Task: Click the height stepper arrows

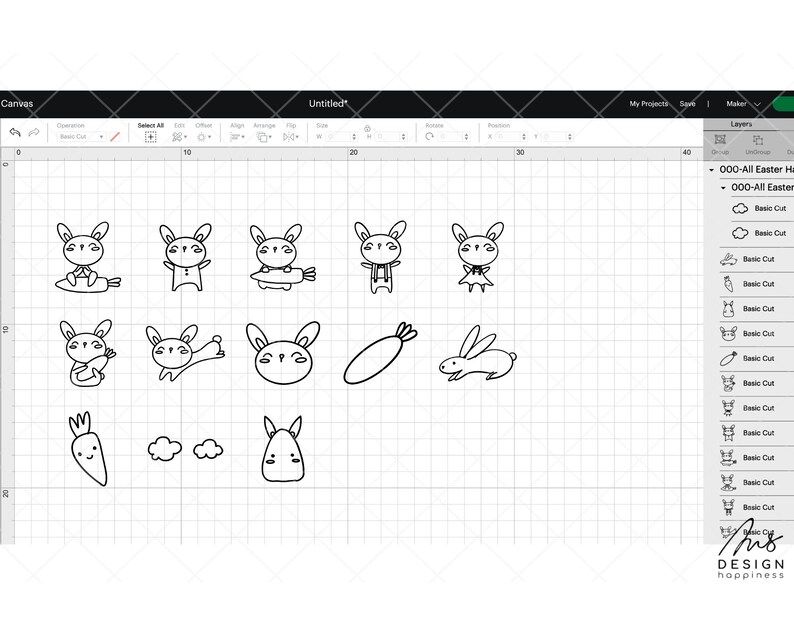Action: [404, 137]
